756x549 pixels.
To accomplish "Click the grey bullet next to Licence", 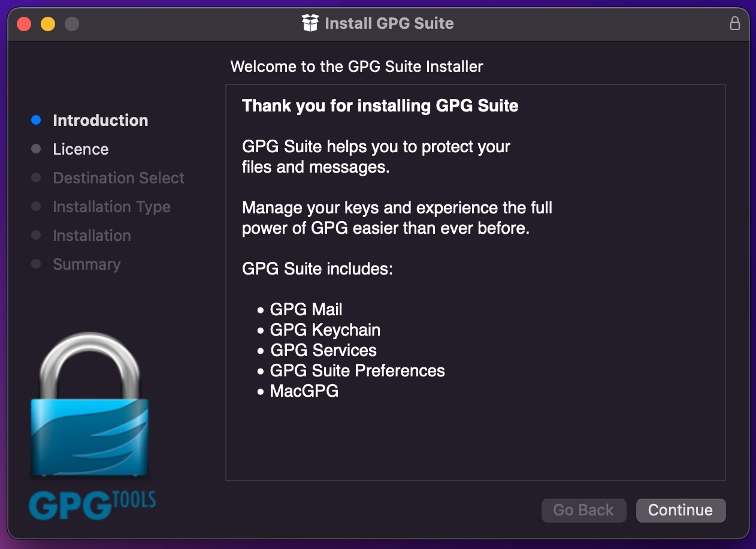I will click(x=36, y=149).
